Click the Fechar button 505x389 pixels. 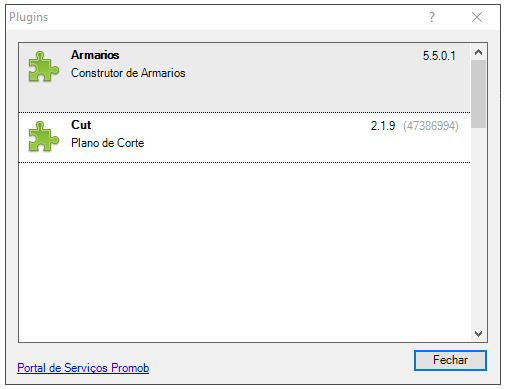point(450,360)
